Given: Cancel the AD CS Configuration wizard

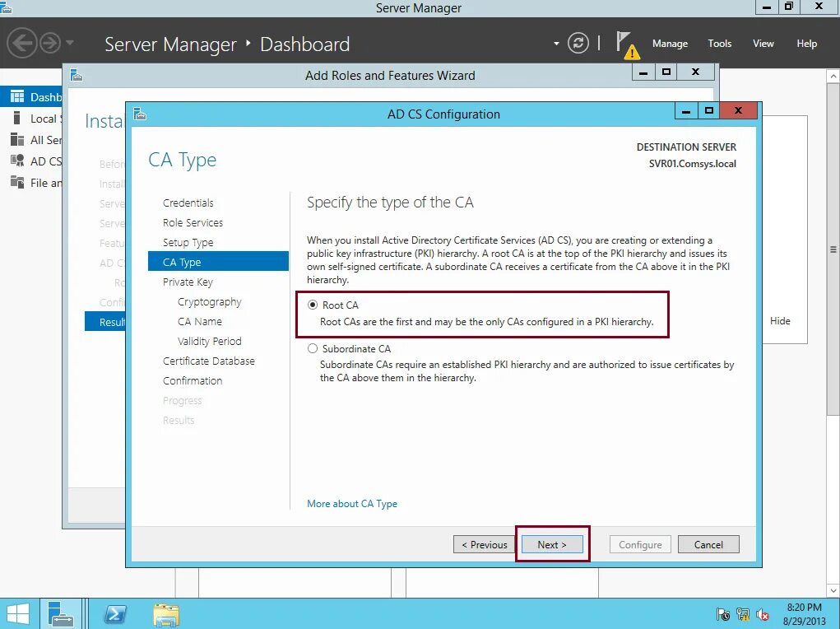Looking at the screenshot, I should coord(708,544).
